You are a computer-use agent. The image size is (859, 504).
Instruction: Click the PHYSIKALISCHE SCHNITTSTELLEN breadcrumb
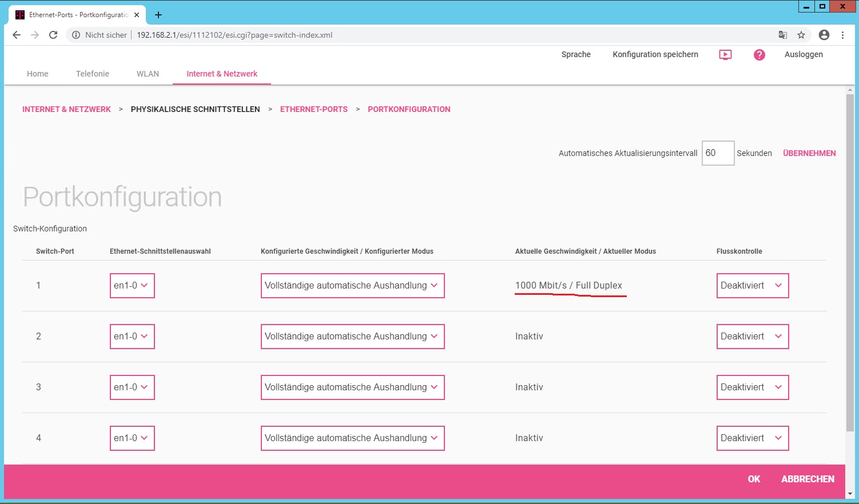coord(195,109)
